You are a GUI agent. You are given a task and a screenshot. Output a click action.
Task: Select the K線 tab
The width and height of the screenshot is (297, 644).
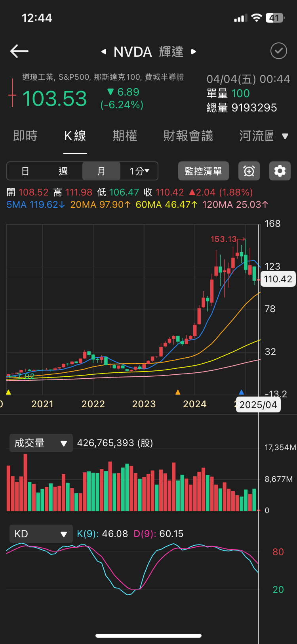[75, 136]
